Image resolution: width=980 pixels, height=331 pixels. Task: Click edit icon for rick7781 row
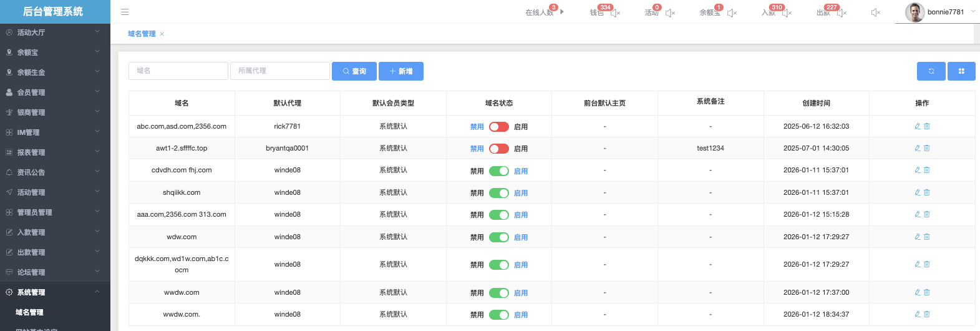[917, 126]
